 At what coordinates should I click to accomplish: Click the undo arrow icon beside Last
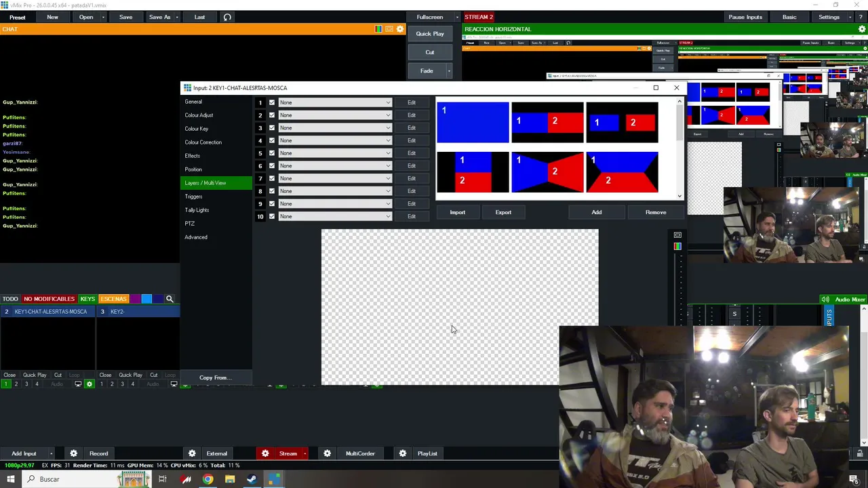[227, 17]
